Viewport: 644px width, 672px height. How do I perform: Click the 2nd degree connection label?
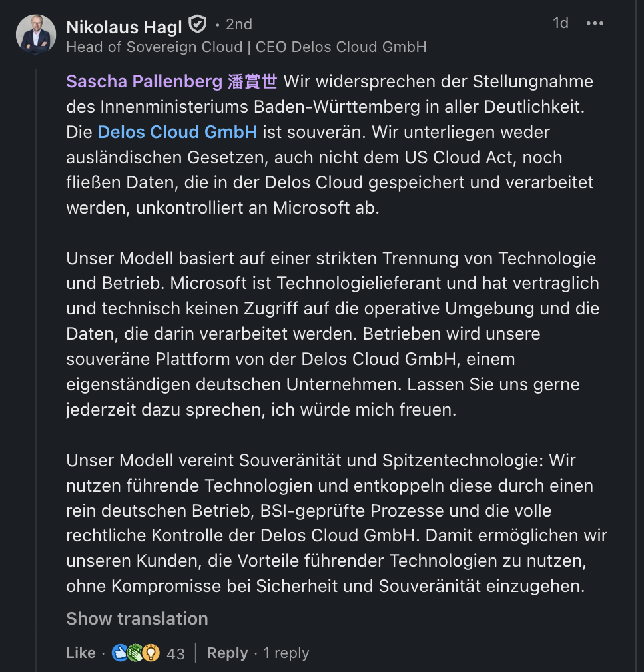(x=238, y=25)
